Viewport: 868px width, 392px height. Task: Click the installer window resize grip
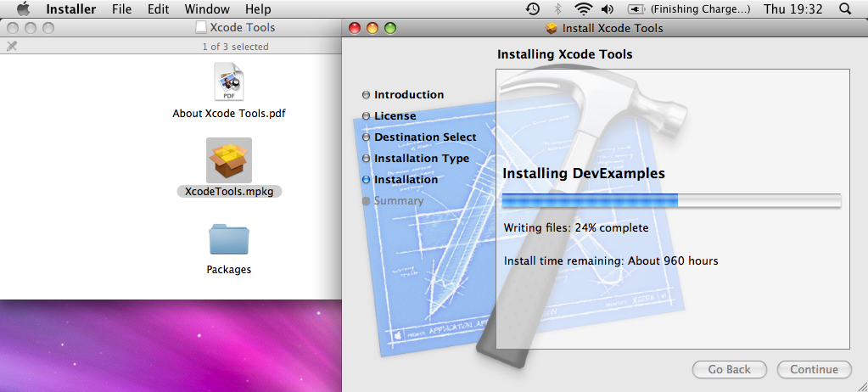point(862,386)
